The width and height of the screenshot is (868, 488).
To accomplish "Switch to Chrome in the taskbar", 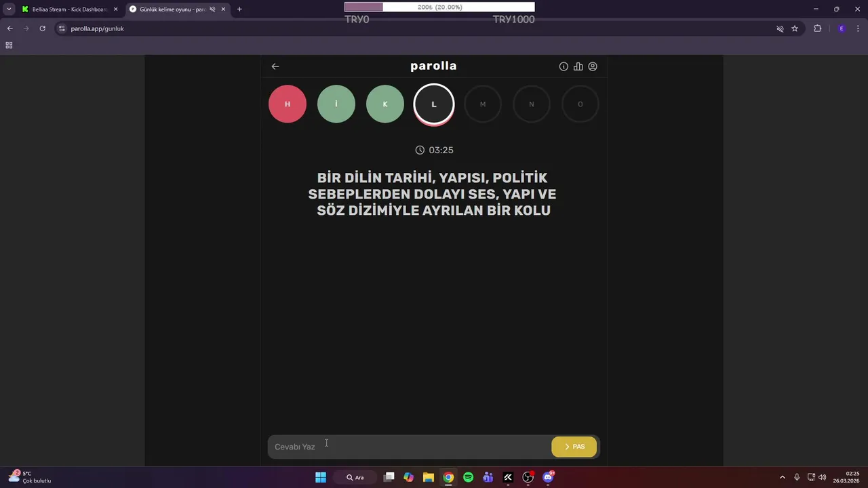I will (x=448, y=477).
